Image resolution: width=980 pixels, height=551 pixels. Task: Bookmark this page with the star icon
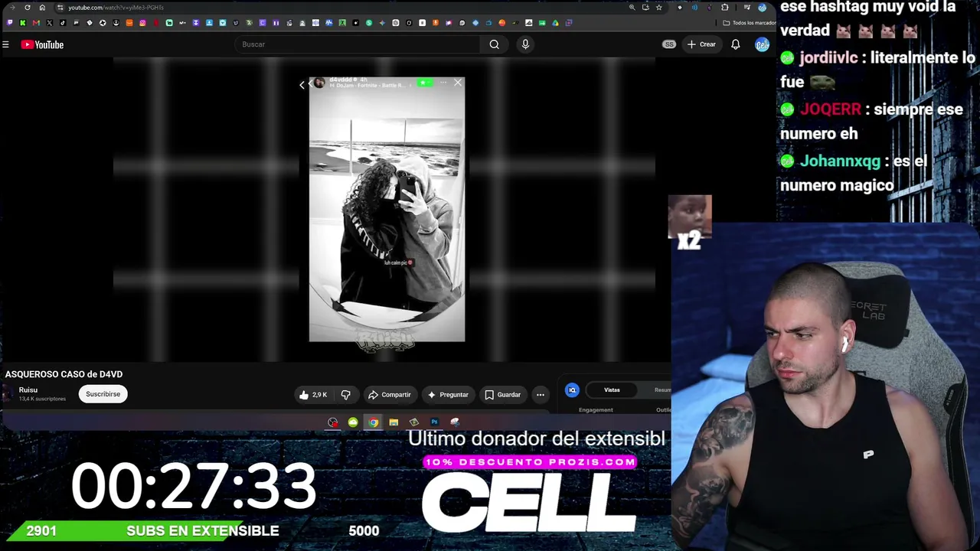658,8
